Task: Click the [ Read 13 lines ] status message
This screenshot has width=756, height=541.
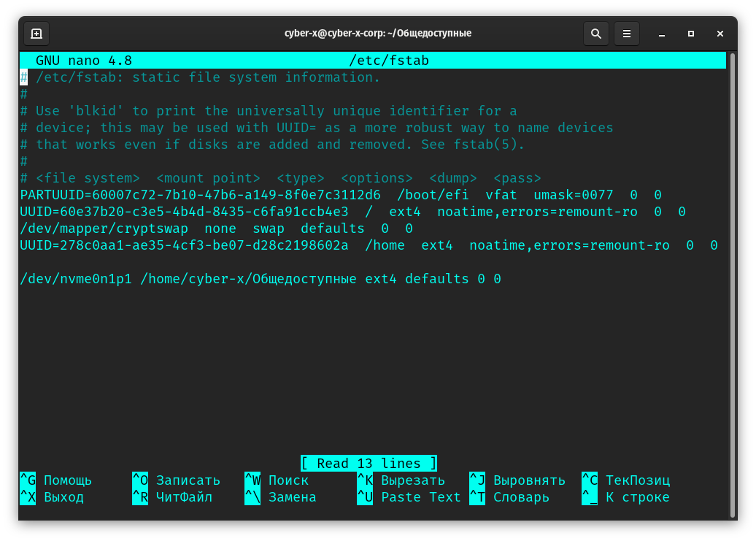Action: 369,464
